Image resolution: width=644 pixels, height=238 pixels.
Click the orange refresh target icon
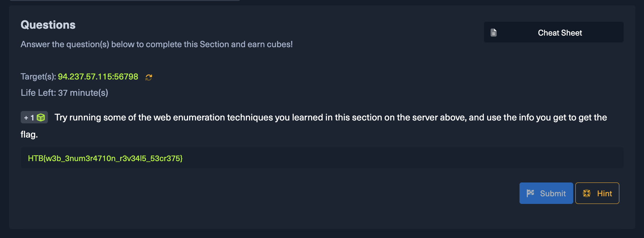click(149, 77)
